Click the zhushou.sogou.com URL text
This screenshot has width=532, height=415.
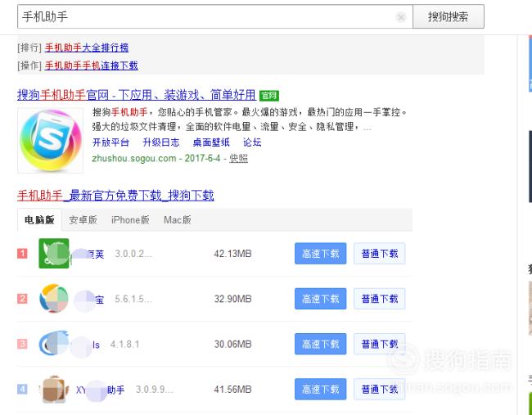[134, 159]
